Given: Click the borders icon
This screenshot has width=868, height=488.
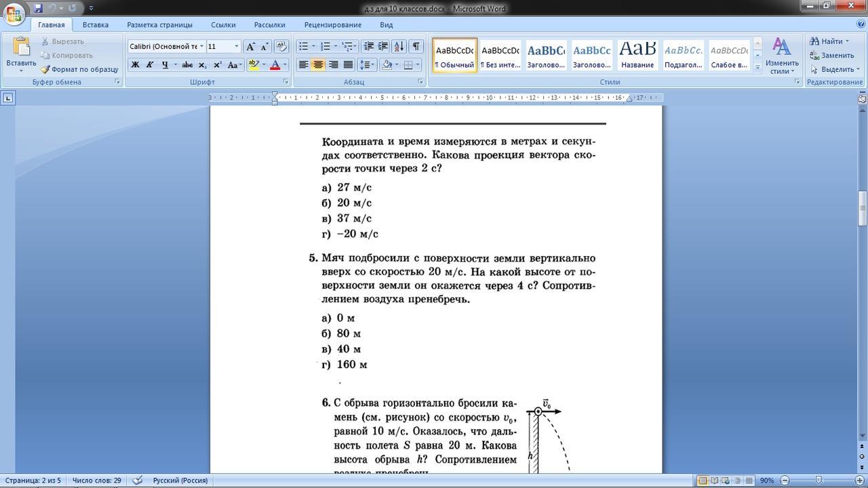Looking at the screenshot, I should (408, 65).
